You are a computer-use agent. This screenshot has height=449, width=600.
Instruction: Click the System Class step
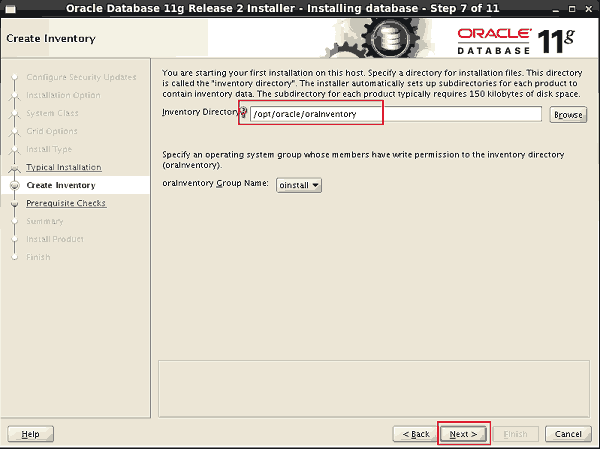pos(52,113)
